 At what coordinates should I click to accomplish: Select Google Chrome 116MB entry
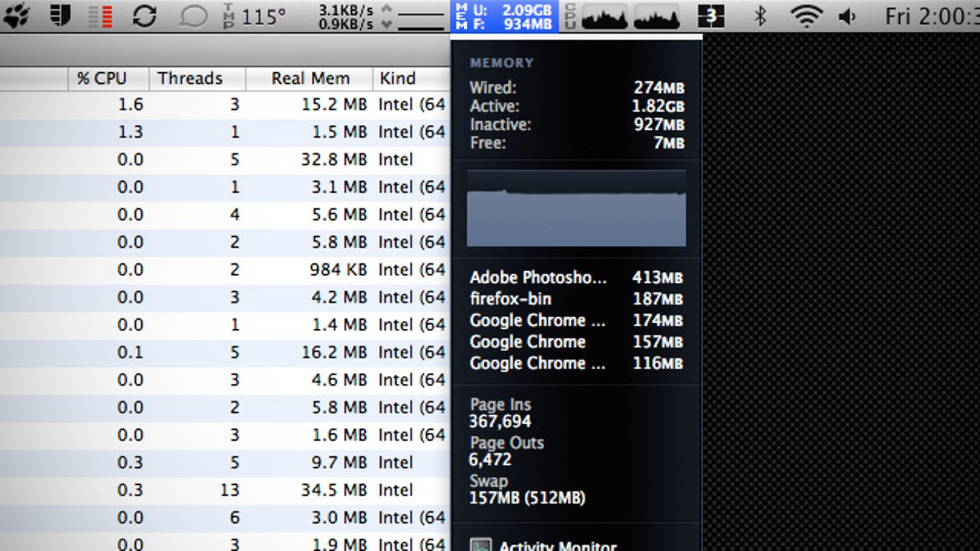(x=576, y=363)
